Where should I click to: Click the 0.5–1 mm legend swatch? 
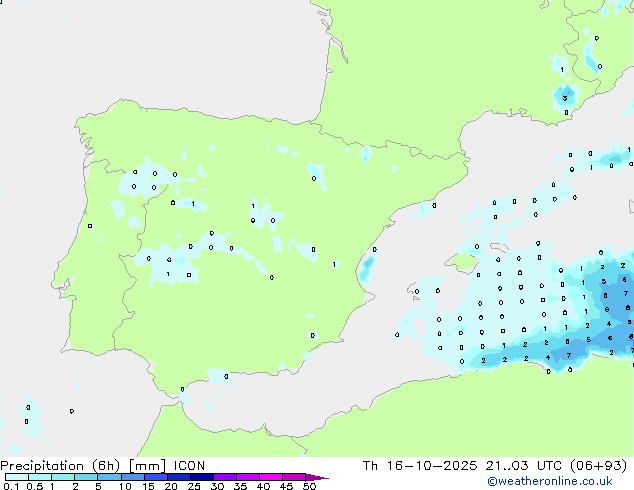(40, 477)
